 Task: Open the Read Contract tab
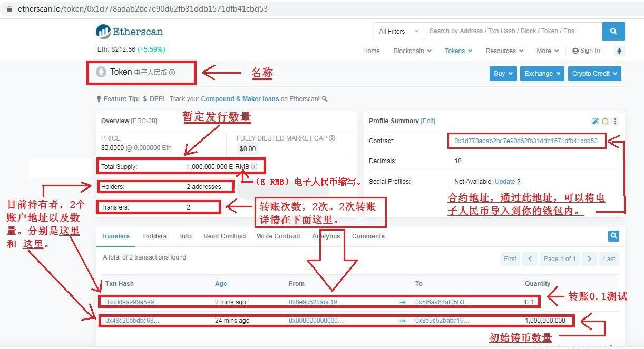coord(225,236)
